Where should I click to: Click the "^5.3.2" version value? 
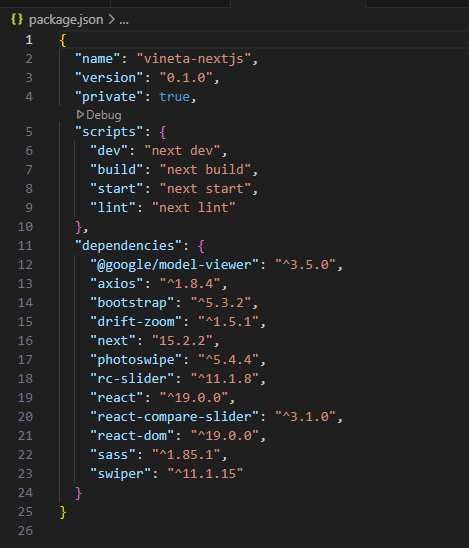[221, 303]
